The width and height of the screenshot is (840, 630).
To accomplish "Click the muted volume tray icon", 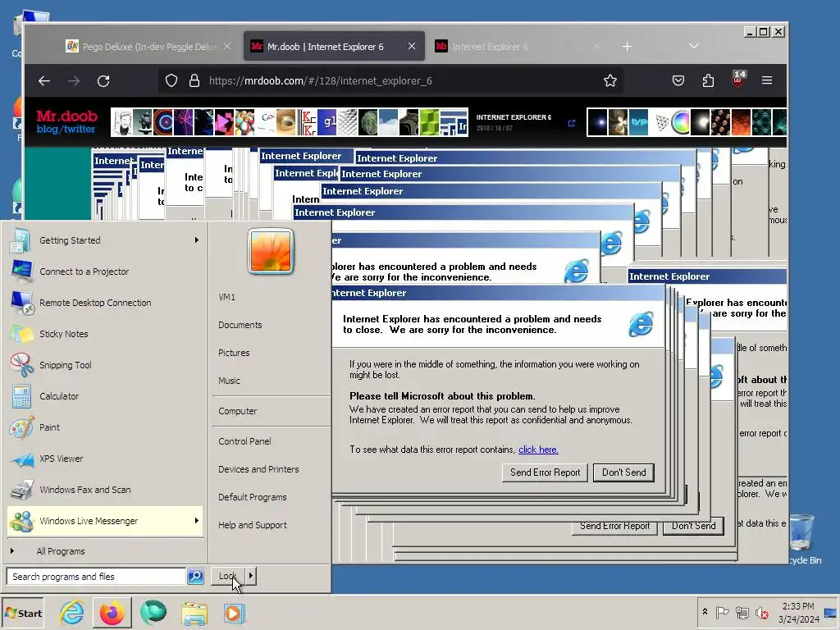I will coord(761,612).
